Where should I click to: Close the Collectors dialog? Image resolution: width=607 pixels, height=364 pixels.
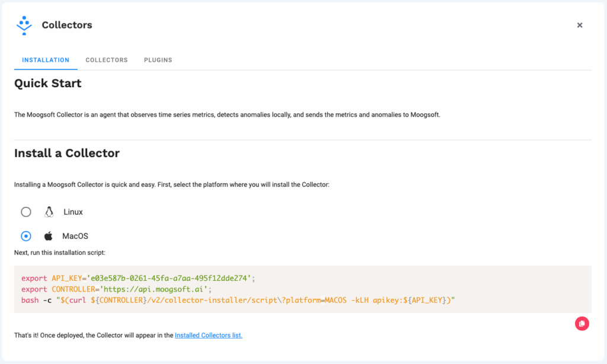pos(580,25)
